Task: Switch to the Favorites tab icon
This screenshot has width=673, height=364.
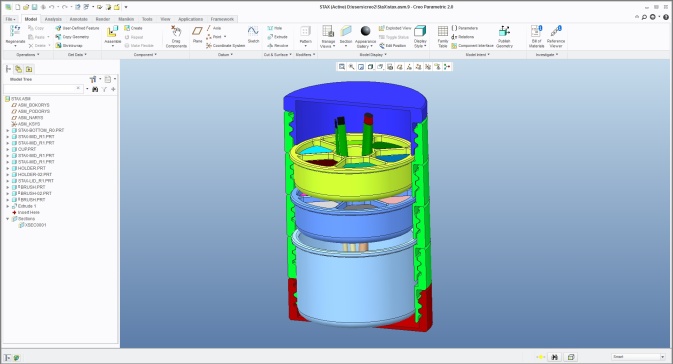Action: (29, 69)
